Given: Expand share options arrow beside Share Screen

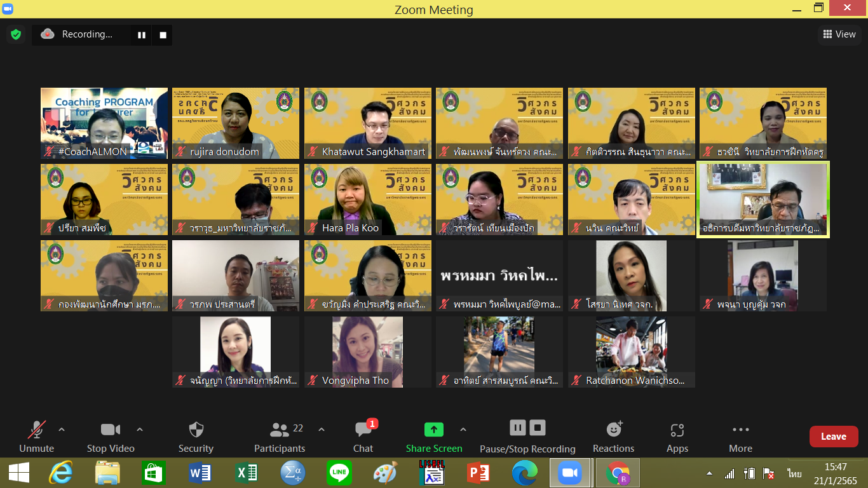Looking at the screenshot, I should [x=463, y=430].
